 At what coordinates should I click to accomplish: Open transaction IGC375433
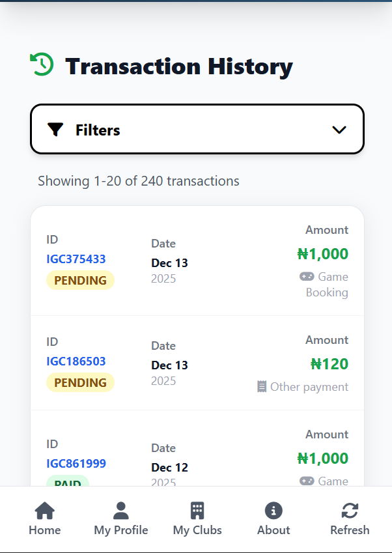[76, 259]
